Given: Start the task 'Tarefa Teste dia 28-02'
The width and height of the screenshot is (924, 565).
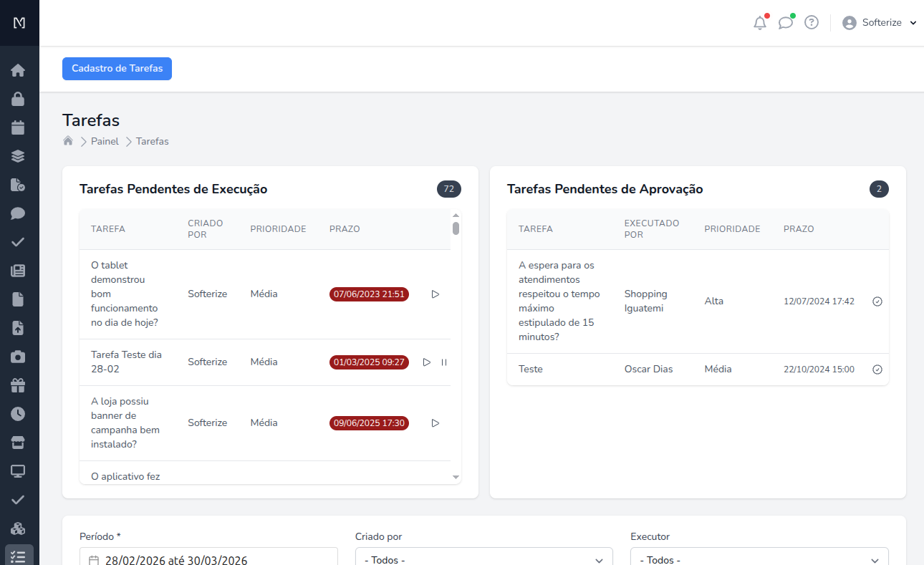Looking at the screenshot, I should pos(427,362).
